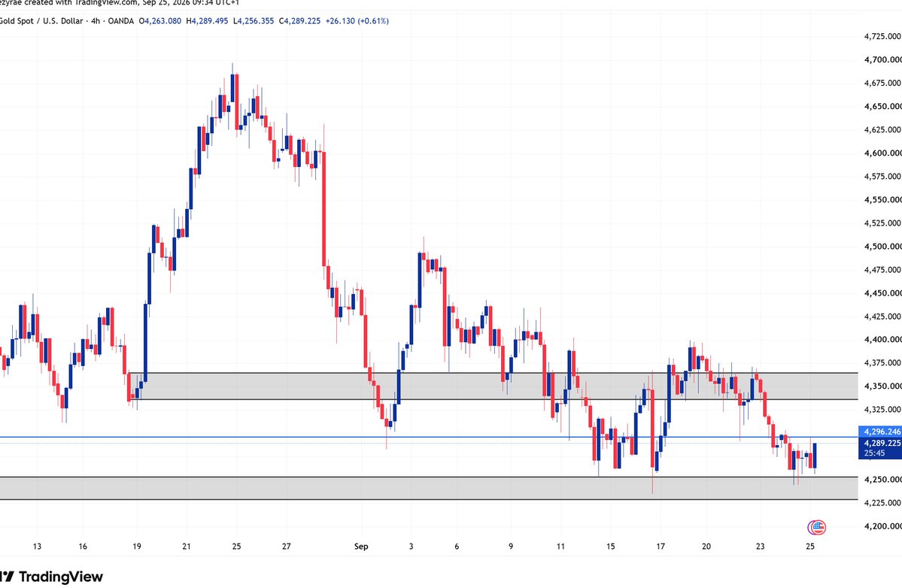Click the date 19 on the time axis

[x=137, y=546]
